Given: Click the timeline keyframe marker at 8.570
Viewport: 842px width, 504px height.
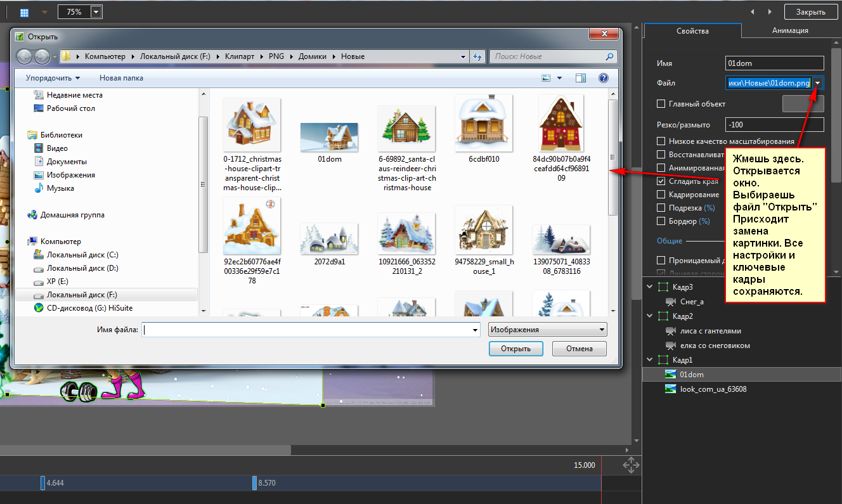Looking at the screenshot, I should 254,483.
